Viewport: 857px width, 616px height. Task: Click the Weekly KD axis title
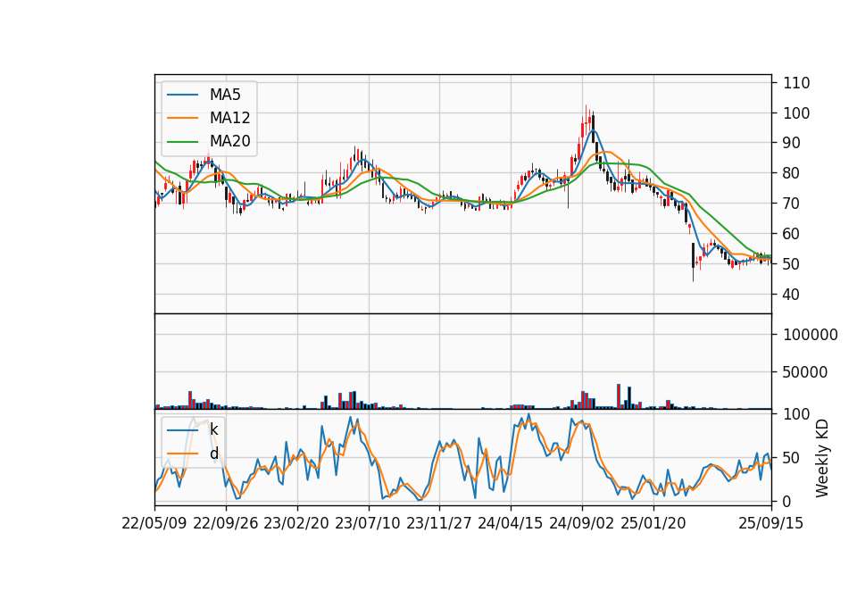coord(822,458)
